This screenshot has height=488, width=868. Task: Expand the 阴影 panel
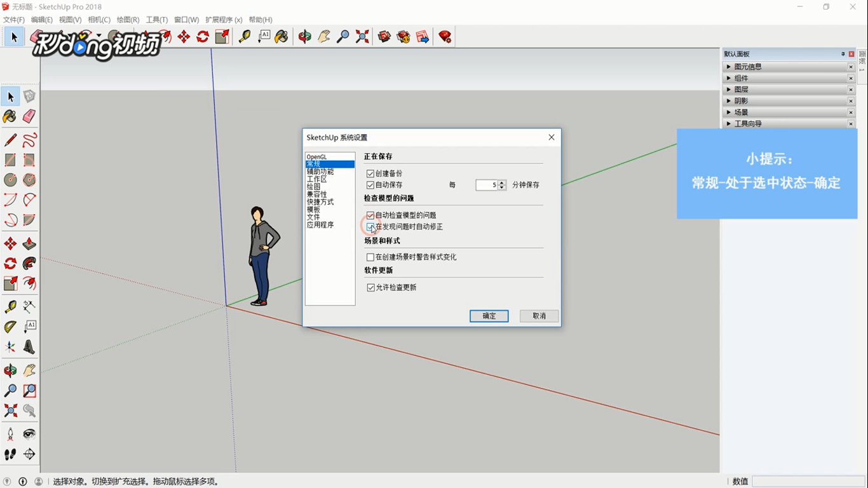tap(789, 101)
